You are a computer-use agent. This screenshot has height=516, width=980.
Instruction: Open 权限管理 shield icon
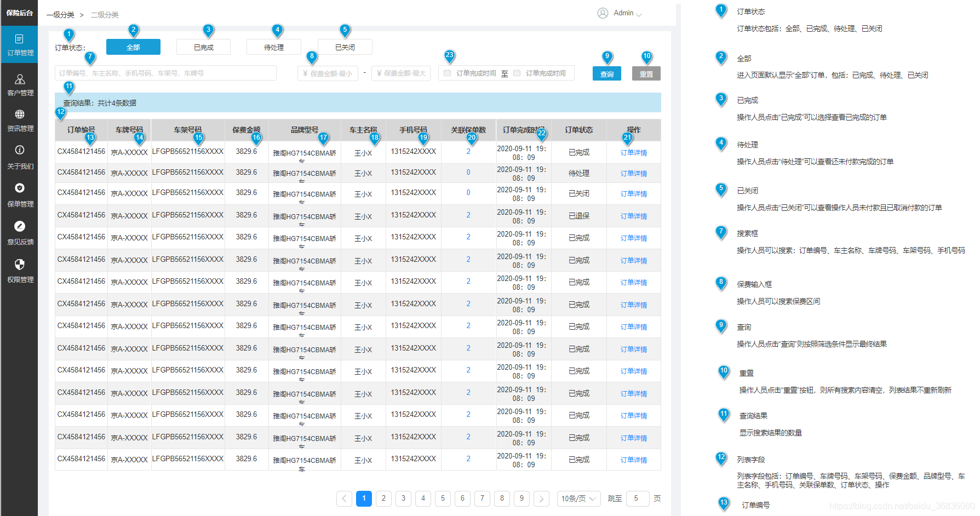[x=20, y=265]
